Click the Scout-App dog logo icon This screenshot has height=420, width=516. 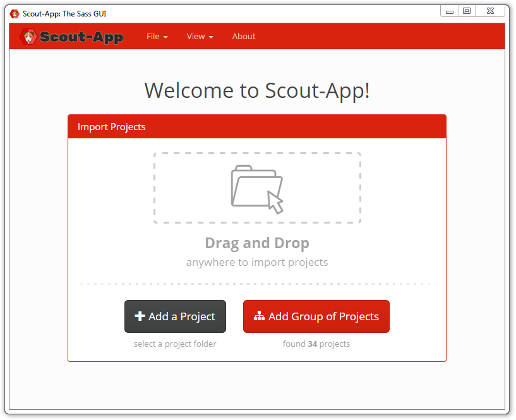tap(28, 37)
